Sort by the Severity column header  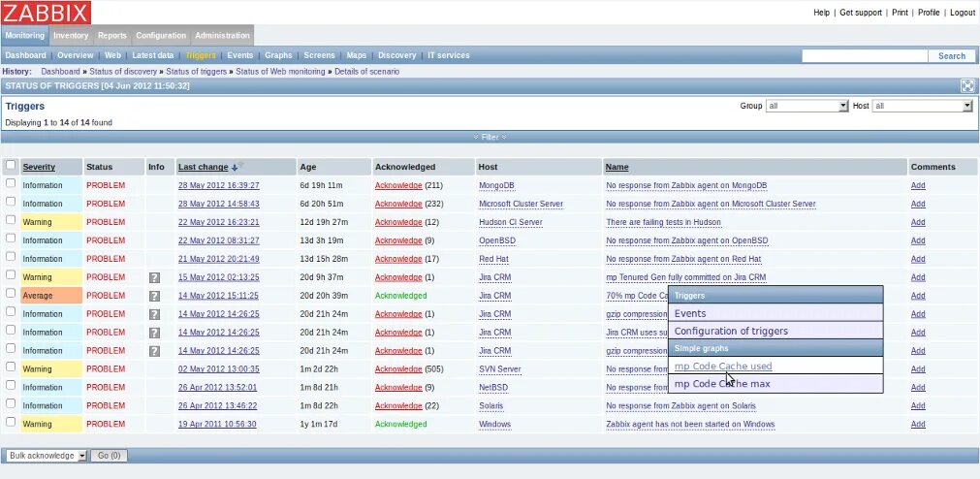pos(39,167)
